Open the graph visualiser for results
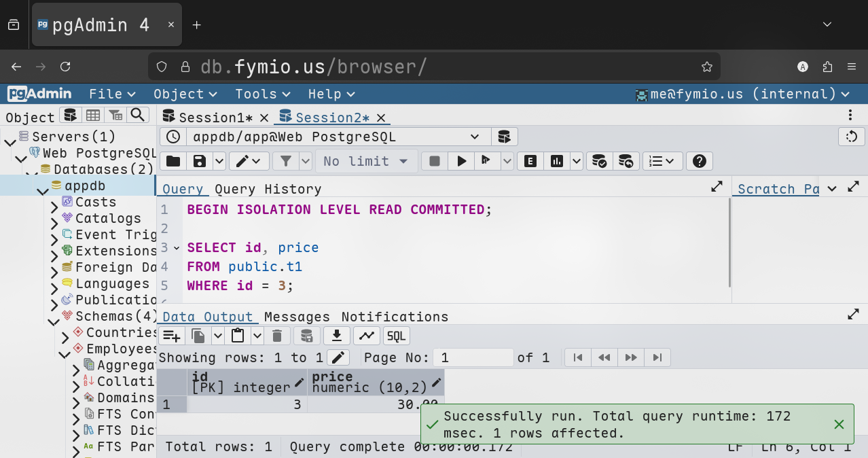The height and width of the screenshot is (458, 868). (x=366, y=336)
